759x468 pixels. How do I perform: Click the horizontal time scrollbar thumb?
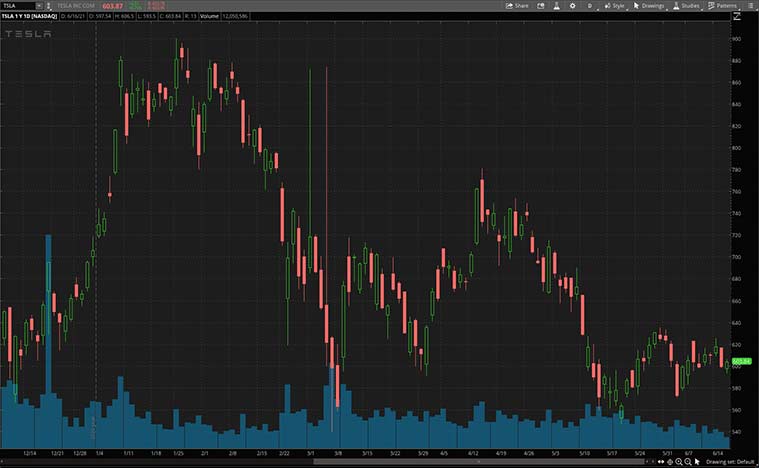tap(479, 462)
